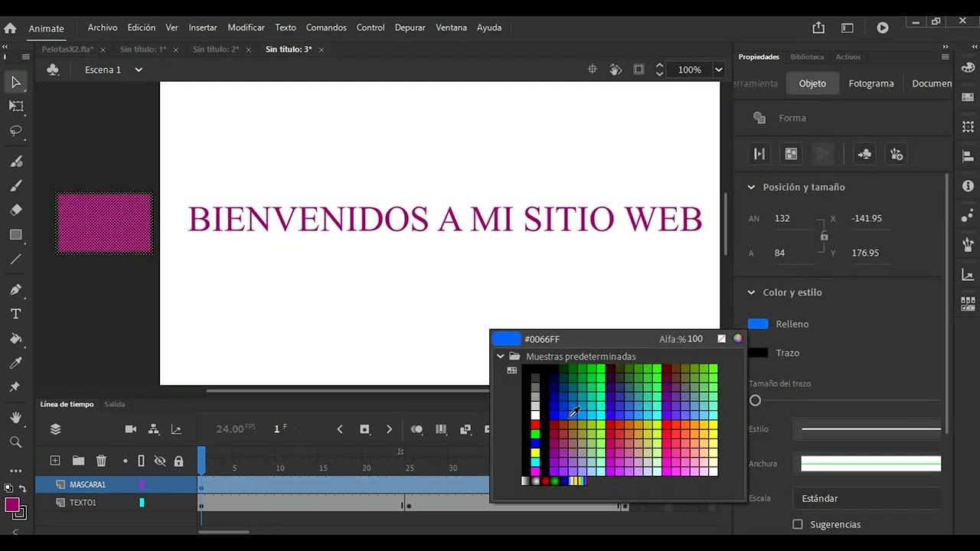Open the Edit toolbar ellipsis
This screenshot has width=980, height=551.
(x=15, y=471)
